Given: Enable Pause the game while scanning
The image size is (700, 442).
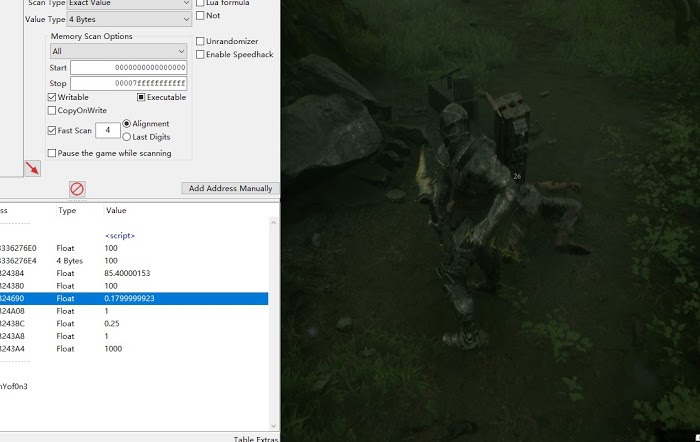Looking at the screenshot, I should pyautogui.click(x=52, y=153).
